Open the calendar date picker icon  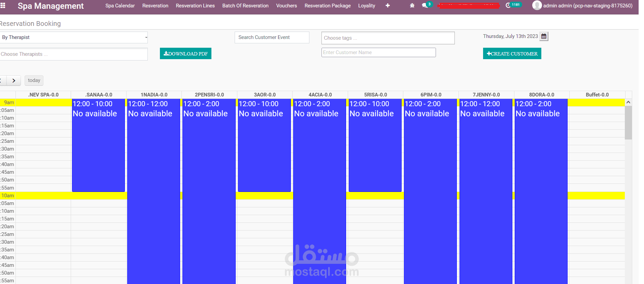[x=544, y=36]
